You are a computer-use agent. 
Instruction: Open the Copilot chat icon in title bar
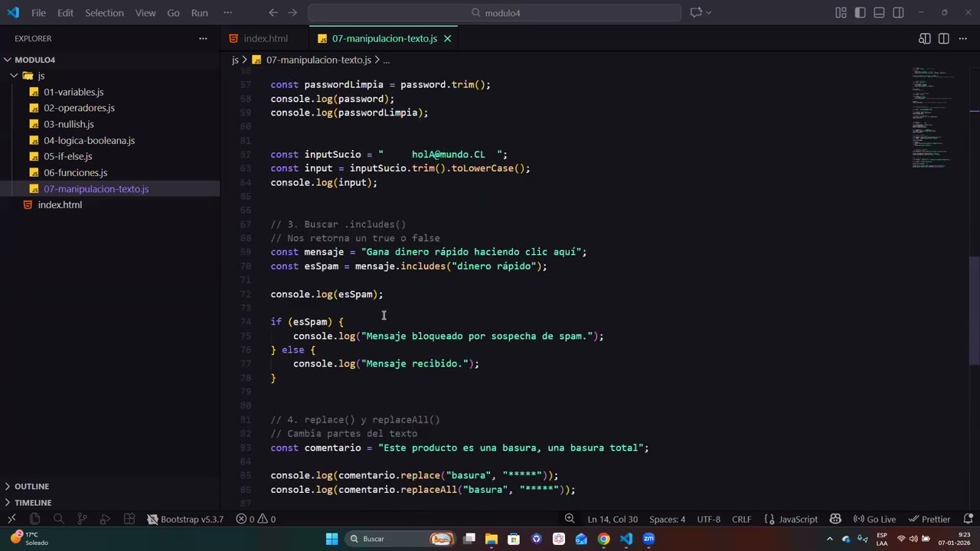coord(696,12)
